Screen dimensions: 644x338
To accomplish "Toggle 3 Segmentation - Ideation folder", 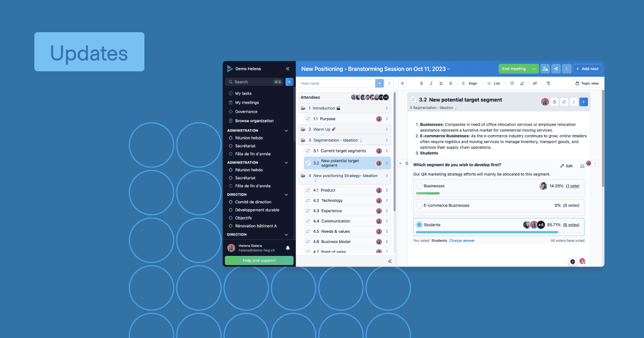I will (303, 140).
